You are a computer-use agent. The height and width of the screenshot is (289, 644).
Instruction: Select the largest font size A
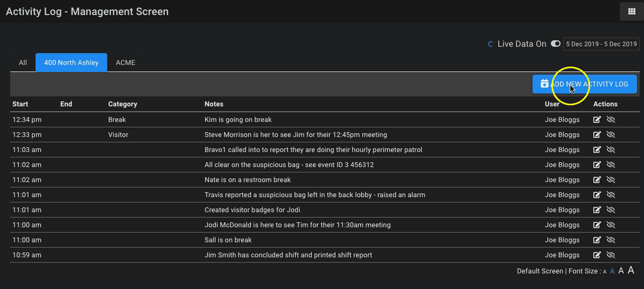[x=631, y=270]
